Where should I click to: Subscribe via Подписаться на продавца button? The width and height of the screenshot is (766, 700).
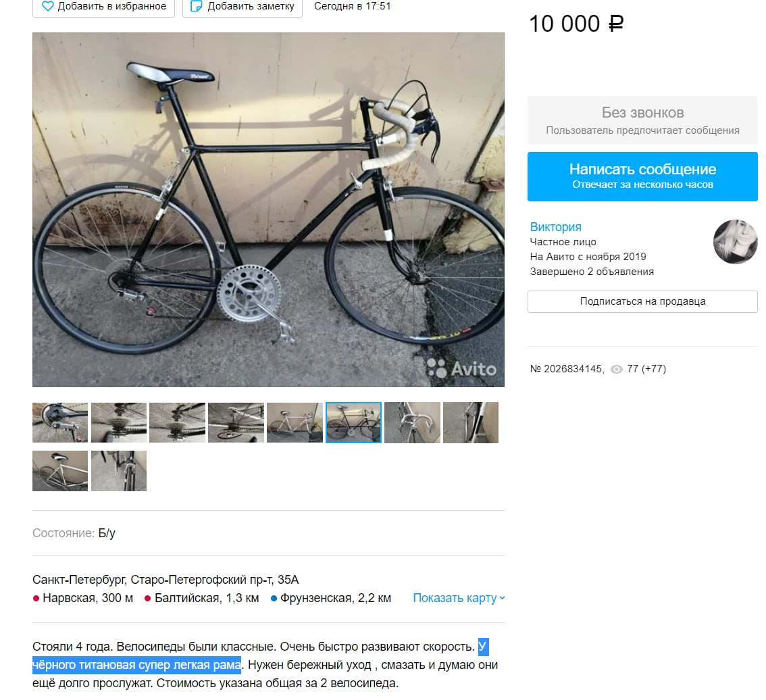[x=642, y=301]
